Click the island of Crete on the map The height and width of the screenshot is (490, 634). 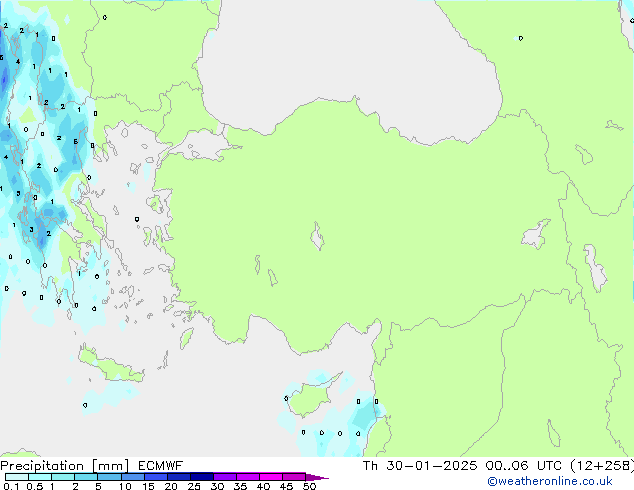click(111, 365)
